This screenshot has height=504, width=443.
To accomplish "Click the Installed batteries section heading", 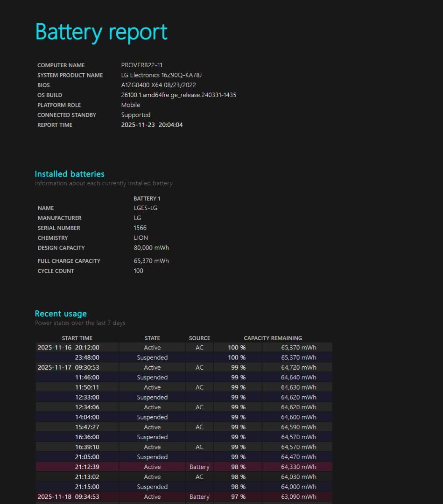I will 69,174.
